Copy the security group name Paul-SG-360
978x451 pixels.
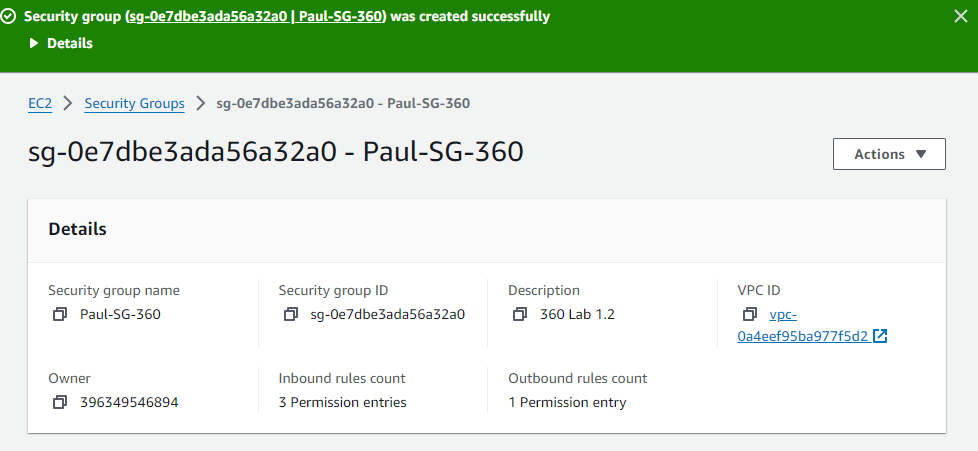(60, 314)
